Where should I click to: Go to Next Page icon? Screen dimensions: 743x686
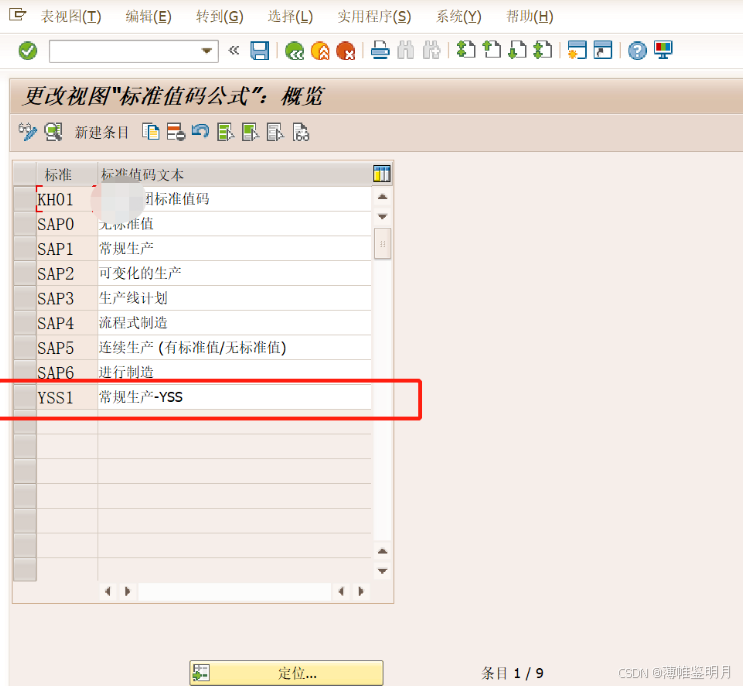click(x=517, y=50)
